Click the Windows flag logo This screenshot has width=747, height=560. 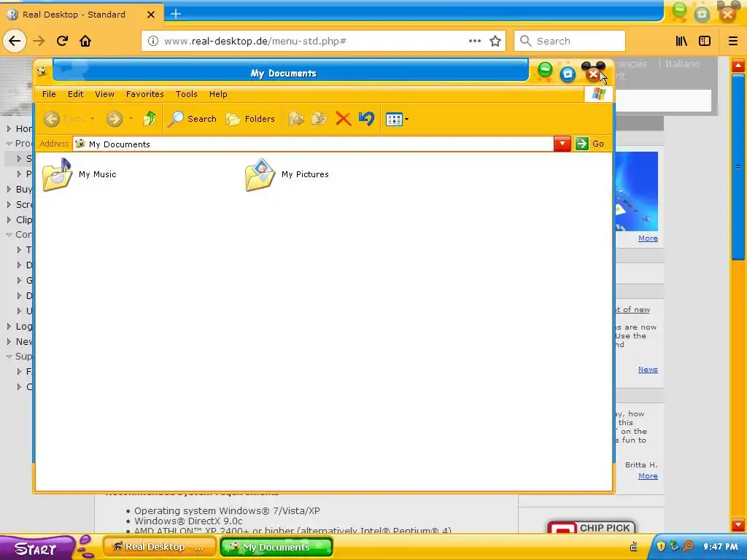598,94
